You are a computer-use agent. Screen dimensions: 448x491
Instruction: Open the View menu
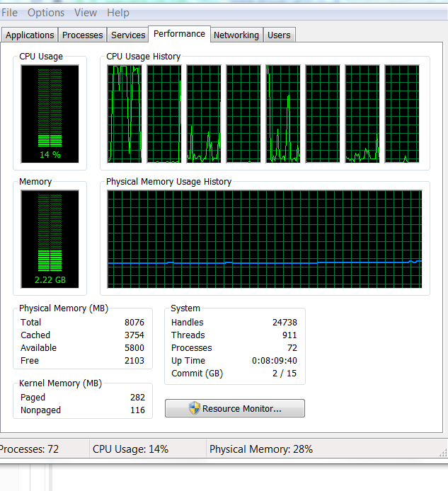tap(85, 13)
